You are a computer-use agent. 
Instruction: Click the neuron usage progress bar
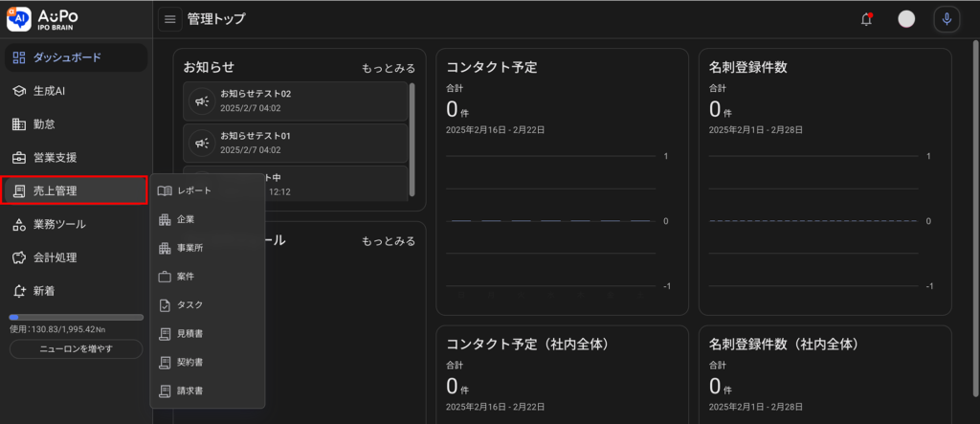point(77,317)
